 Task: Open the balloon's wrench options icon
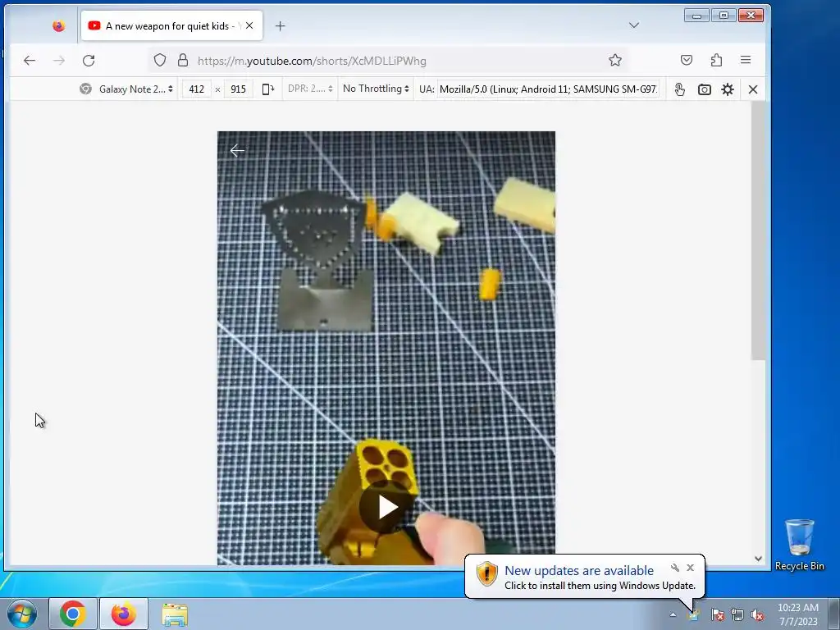(x=675, y=568)
